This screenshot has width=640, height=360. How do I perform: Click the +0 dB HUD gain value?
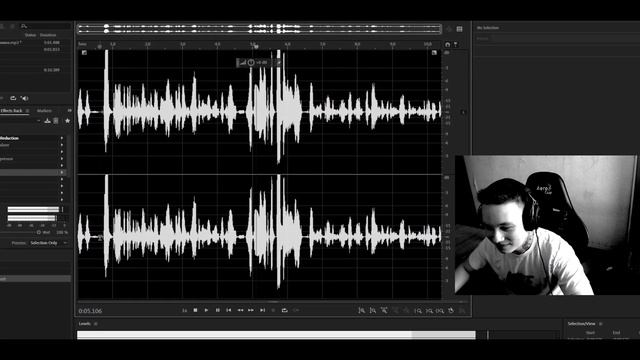click(262, 62)
